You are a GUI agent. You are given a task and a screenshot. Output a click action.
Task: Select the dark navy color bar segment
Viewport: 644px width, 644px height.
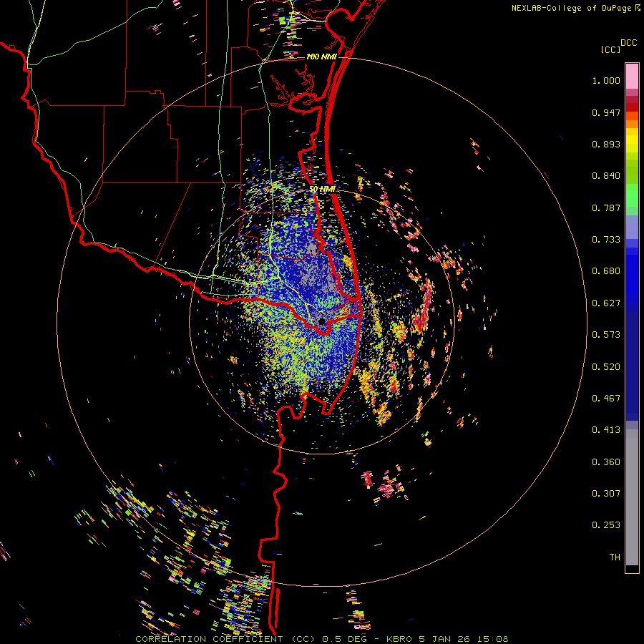(632, 362)
